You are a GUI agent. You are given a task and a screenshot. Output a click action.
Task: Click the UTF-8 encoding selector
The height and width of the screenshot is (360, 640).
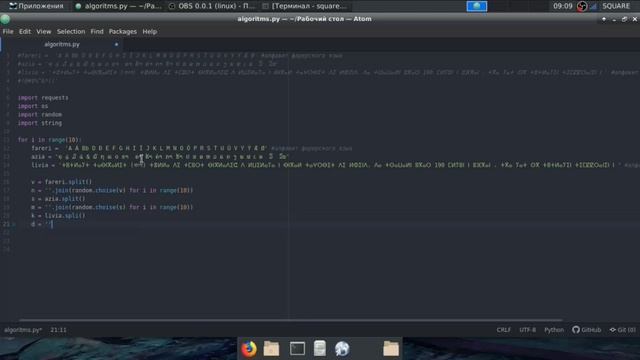click(527, 330)
